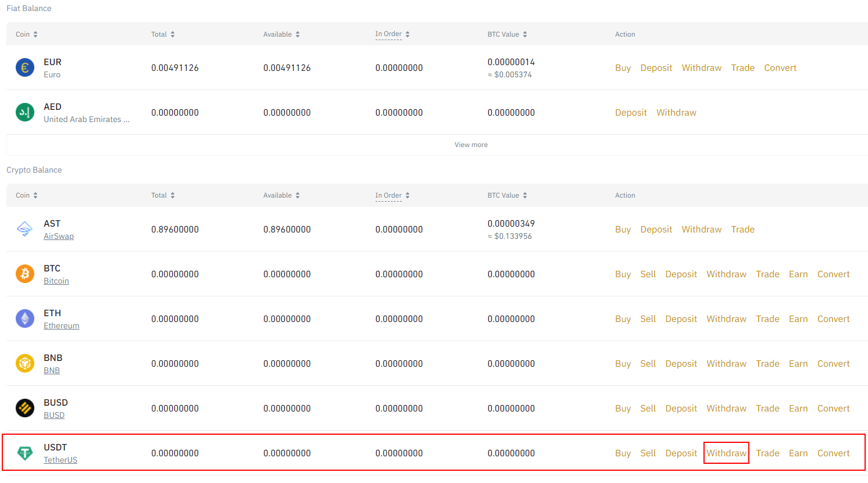
Task: Withdraw AED funds
Action: [676, 113]
